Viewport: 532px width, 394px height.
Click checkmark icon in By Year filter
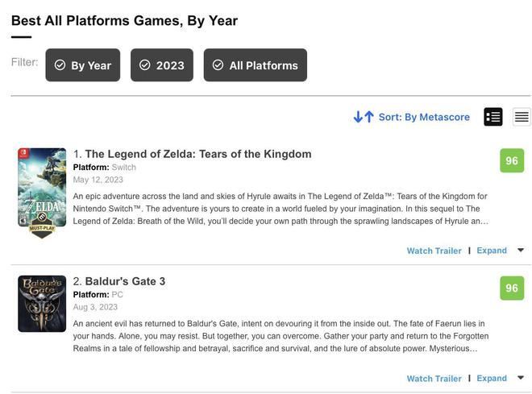tap(60, 64)
